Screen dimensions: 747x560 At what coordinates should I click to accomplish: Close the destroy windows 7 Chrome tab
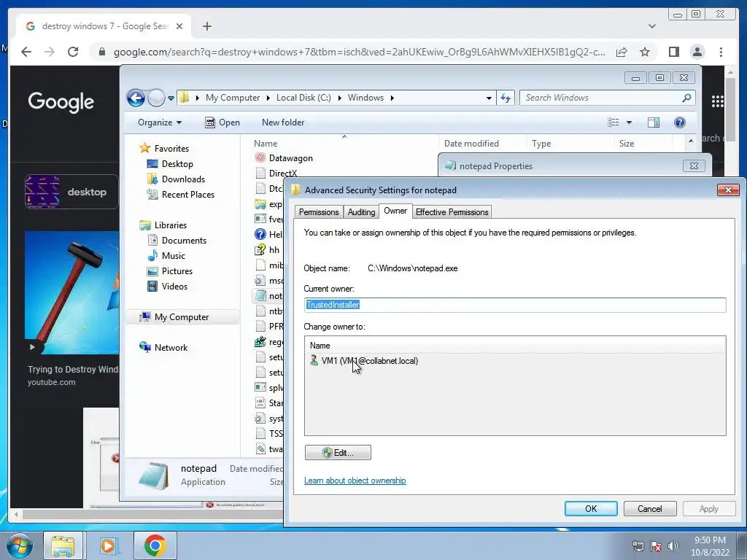(x=179, y=26)
